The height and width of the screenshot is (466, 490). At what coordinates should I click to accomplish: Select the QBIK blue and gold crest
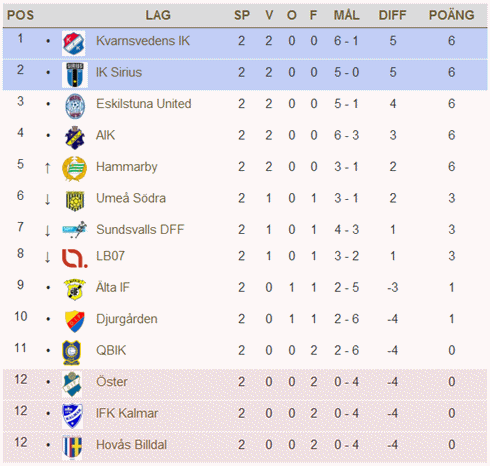pos(72,352)
